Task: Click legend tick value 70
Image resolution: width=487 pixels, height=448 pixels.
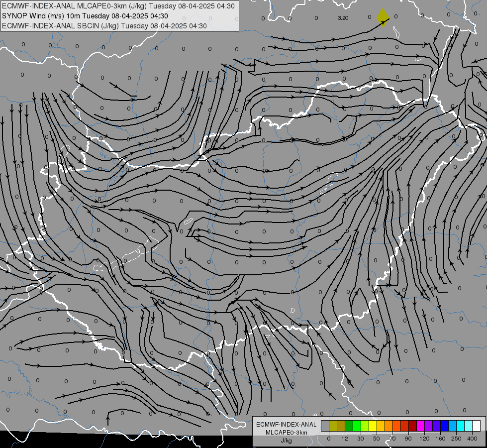Action: tap(392, 439)
